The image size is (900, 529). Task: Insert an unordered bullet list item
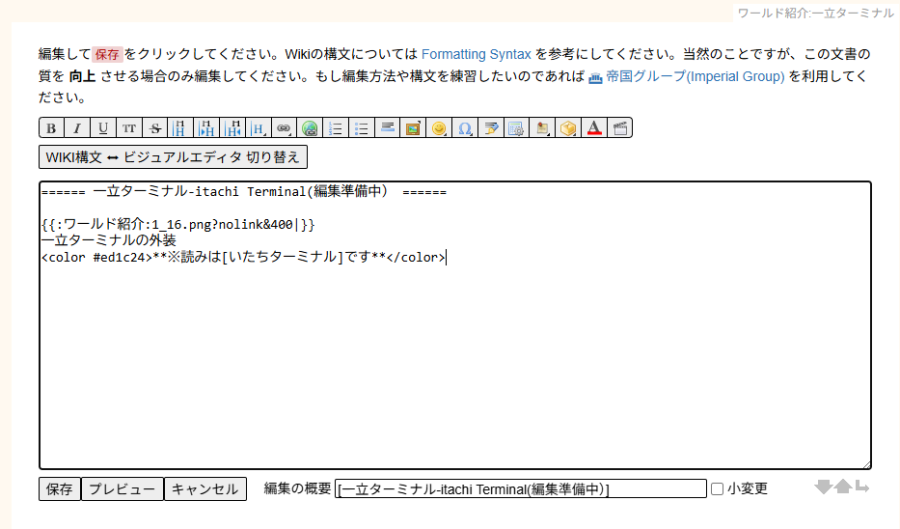361,128
